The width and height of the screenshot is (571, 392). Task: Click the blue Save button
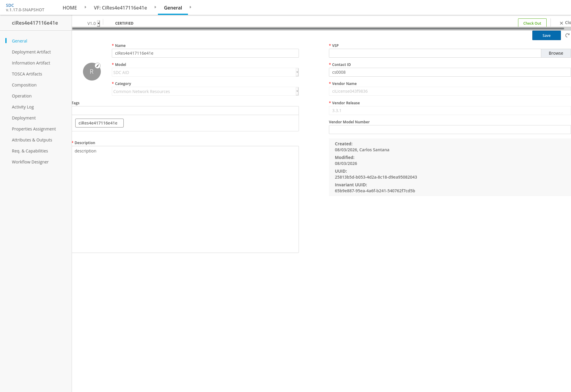tap(546, 35)
